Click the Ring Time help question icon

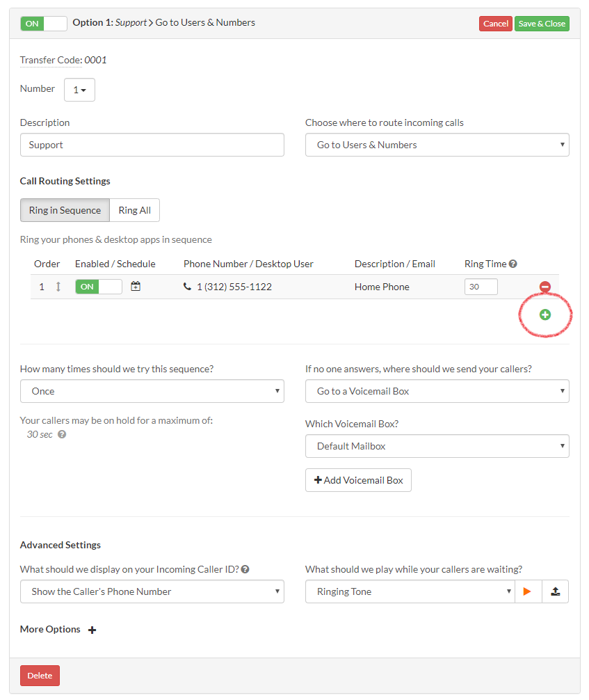[x=513, y=264]
